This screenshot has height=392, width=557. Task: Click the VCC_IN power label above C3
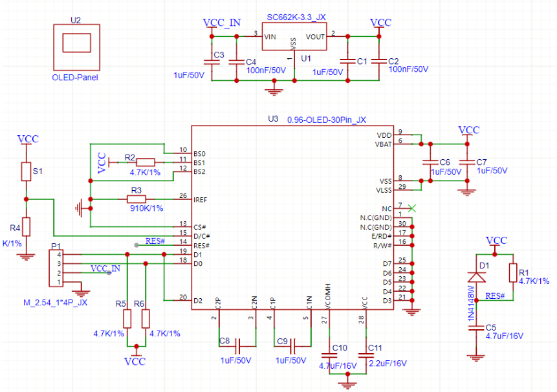221,23
